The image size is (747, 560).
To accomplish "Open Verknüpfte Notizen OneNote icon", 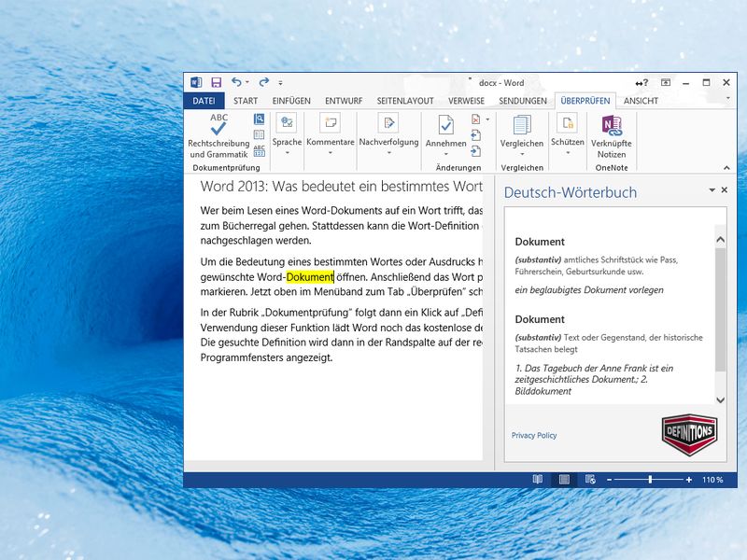I will point(612,125).
